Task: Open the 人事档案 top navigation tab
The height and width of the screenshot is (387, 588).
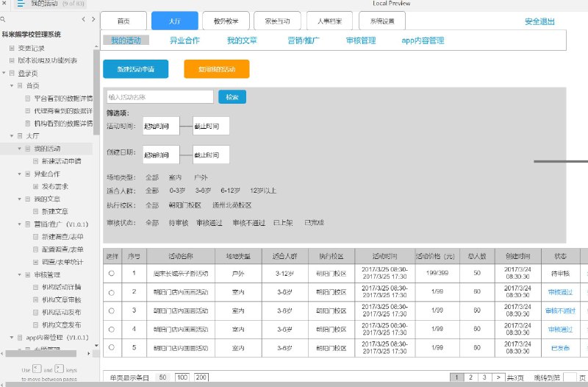Action: click(x=329, y=21)
